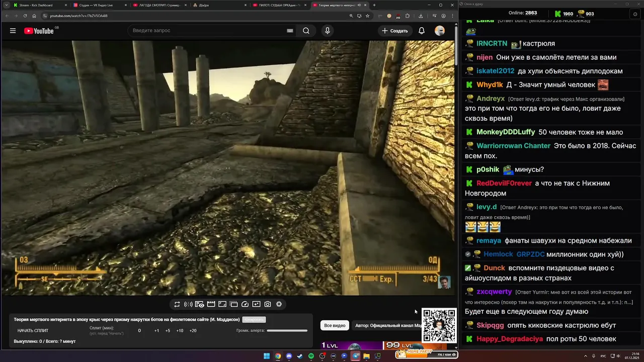Select the Автор: Официальный канал chip

pos(388,326)
